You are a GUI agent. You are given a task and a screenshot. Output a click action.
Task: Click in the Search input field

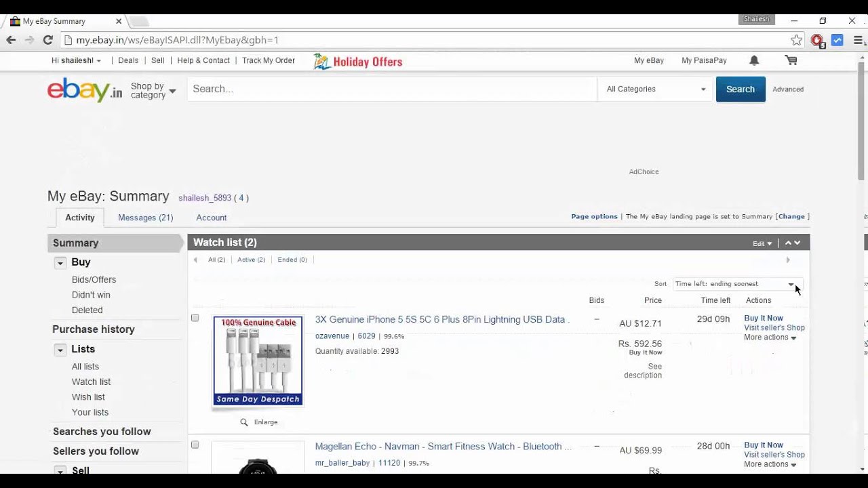tap(392, 89)
